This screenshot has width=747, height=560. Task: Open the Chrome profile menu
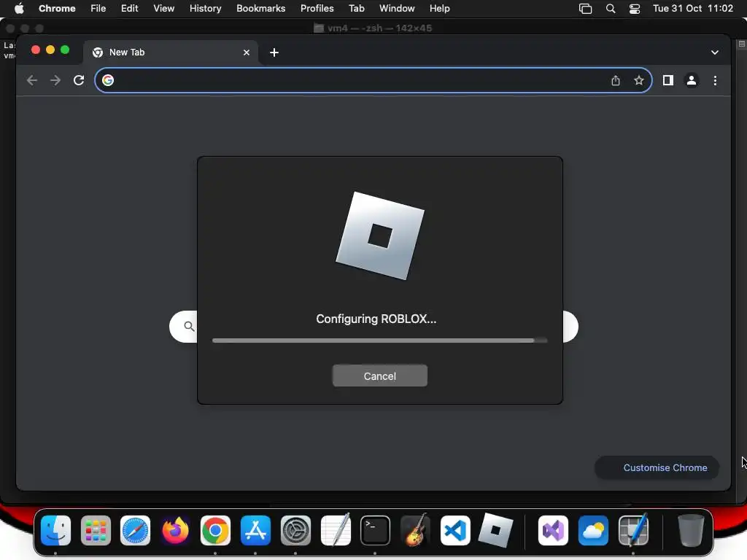coord(692,80)
